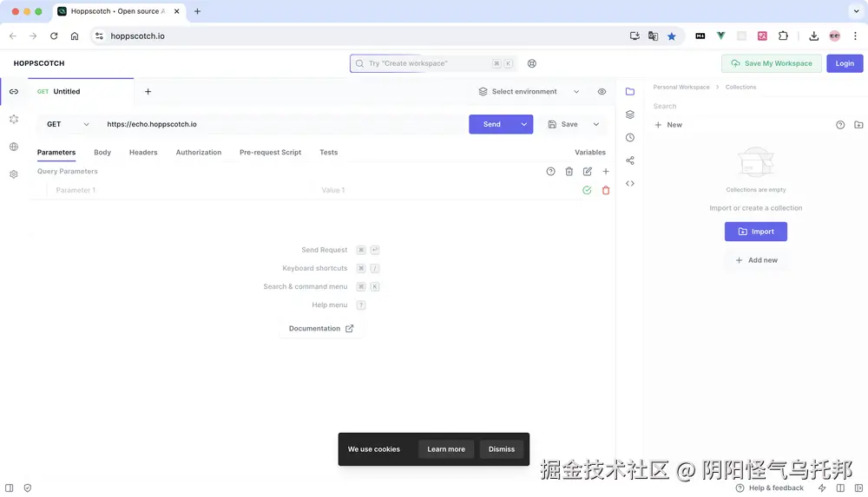Open bulk edit for query parameters
Viewport: 868px width, 497px height.
click(x=588, y=172)
